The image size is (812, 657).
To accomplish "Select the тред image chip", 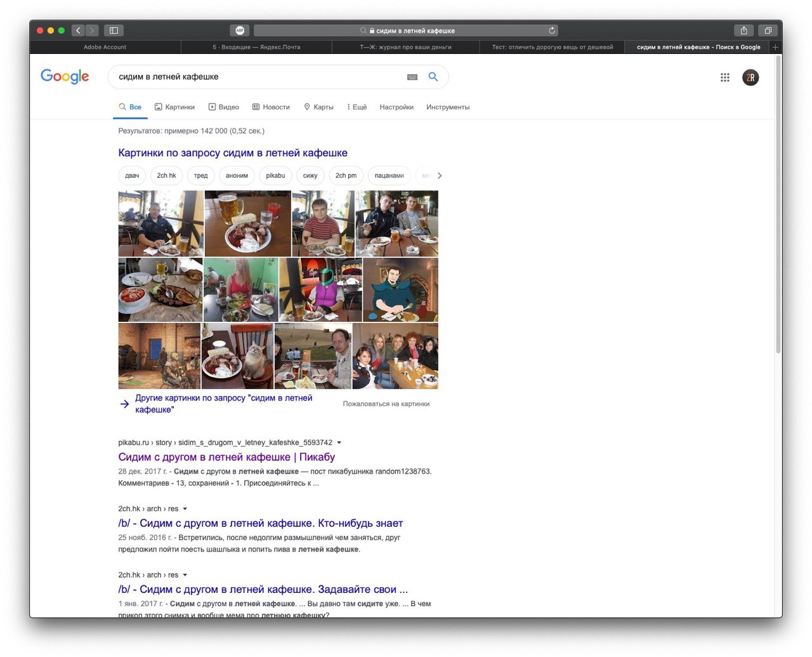I will (201, 176).
